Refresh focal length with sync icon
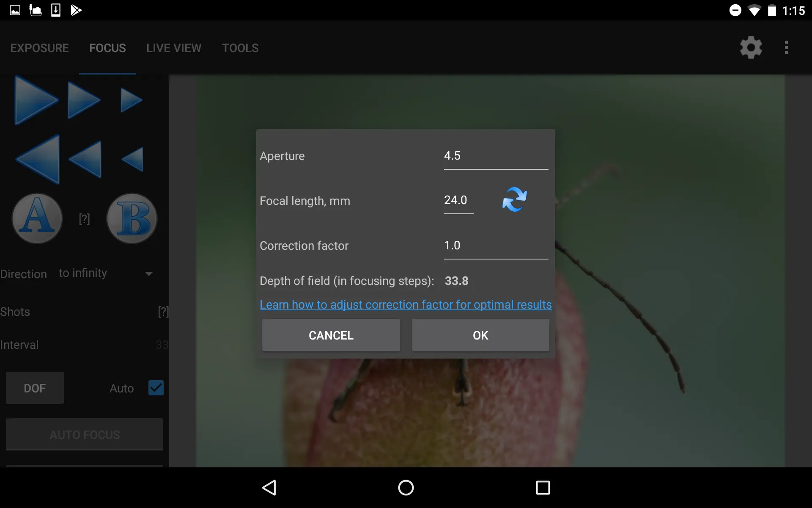Screen dimensions: 812x508 (x=514, y=199)
